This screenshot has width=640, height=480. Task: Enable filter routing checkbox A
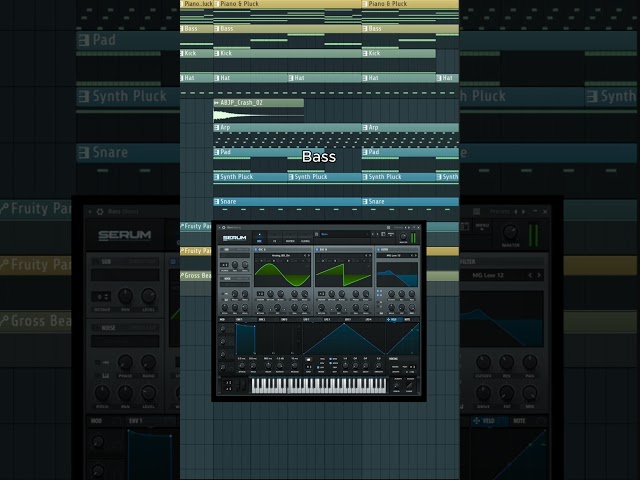[x=378, y=291]
